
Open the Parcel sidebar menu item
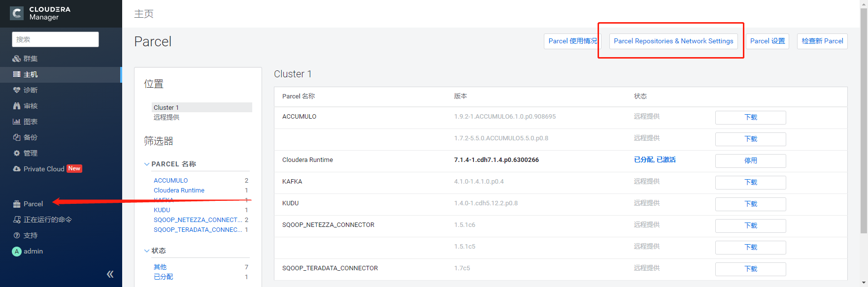33,204
